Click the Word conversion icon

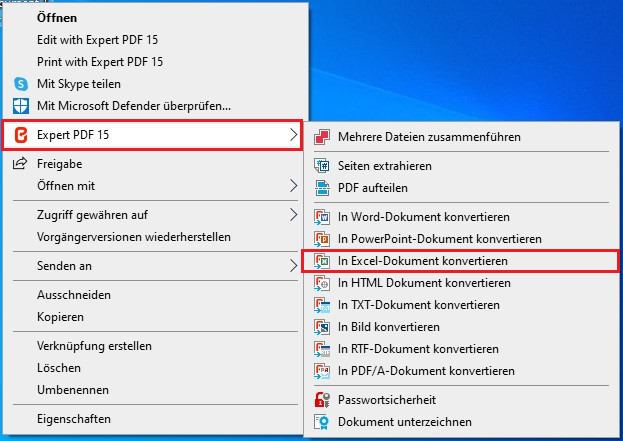click(322, 217)
